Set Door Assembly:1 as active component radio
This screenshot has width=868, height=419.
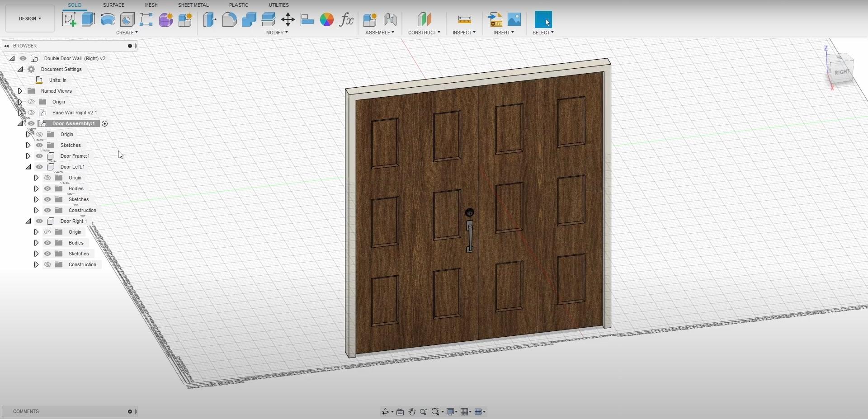(x=104, y=123)
